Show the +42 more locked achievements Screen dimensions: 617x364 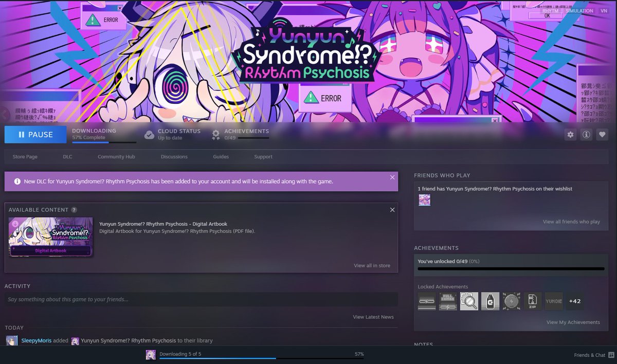575,301
